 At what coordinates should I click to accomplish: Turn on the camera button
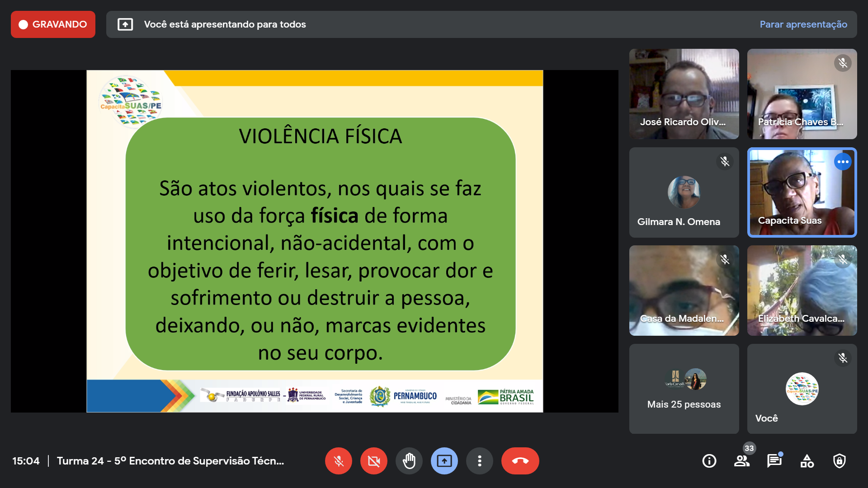pos(373,461)
